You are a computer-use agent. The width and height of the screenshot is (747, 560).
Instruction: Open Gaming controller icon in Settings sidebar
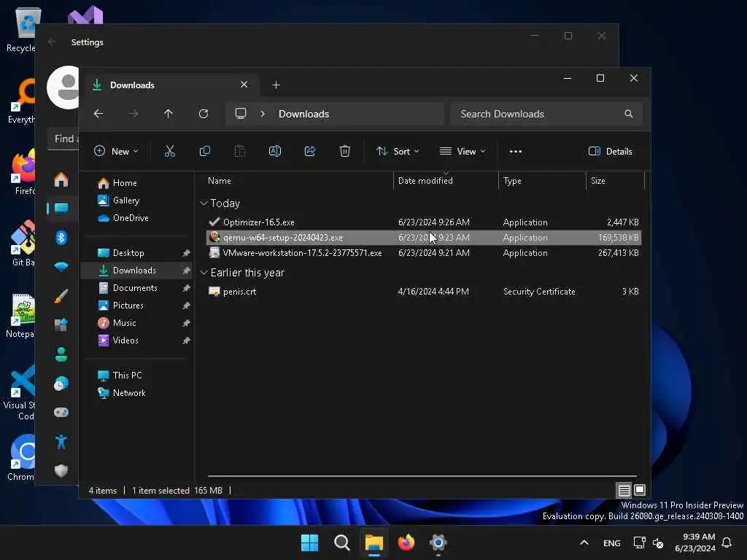(x=61, y=413)
